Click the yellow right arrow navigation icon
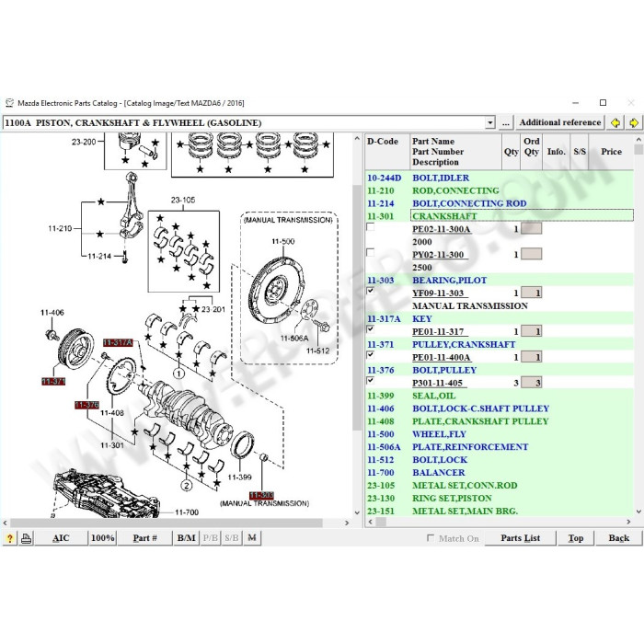This screenshot has width=644, height=644. click(x=633, y=122)
